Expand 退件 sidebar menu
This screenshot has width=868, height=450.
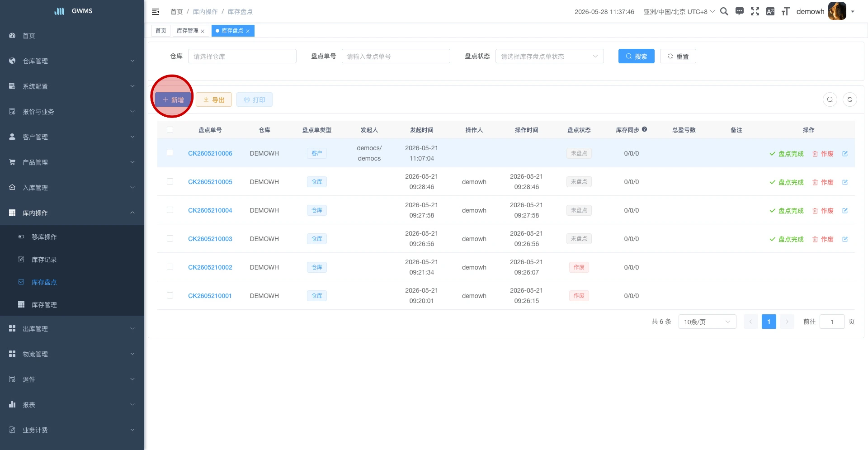(72, 379)
